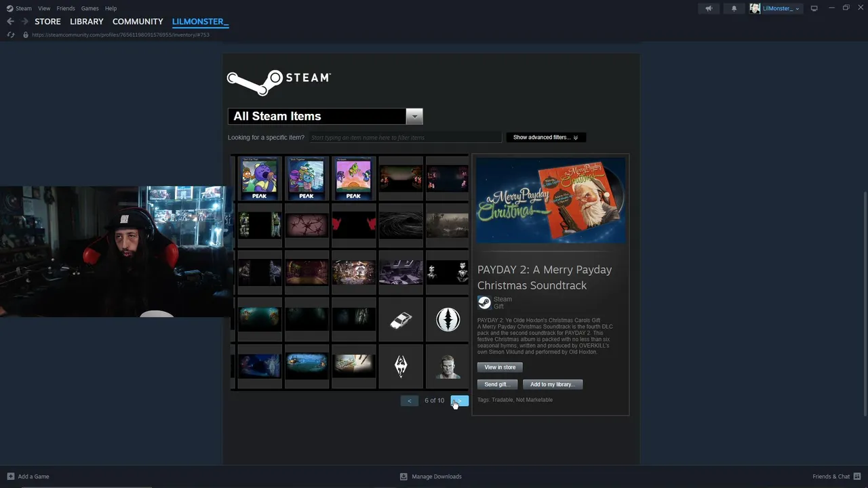Click the Friends & Chat label

tap(831, 476)
